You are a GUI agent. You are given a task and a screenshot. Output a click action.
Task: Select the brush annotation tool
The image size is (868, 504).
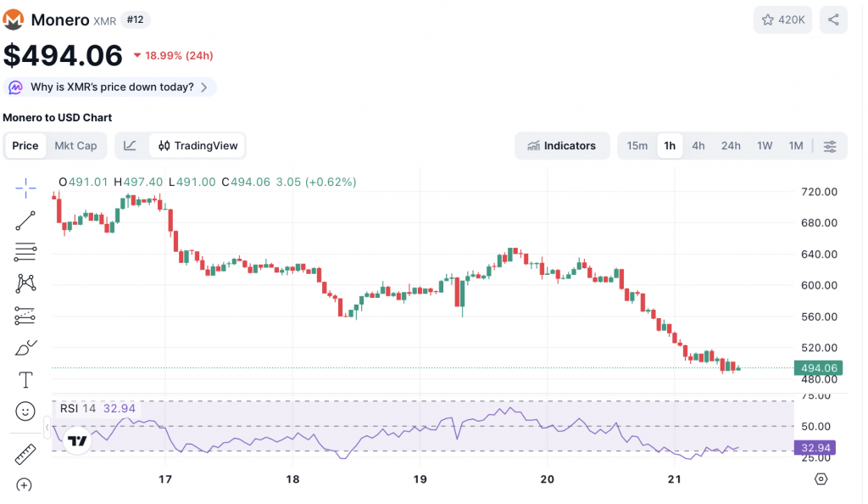(25, 347)
